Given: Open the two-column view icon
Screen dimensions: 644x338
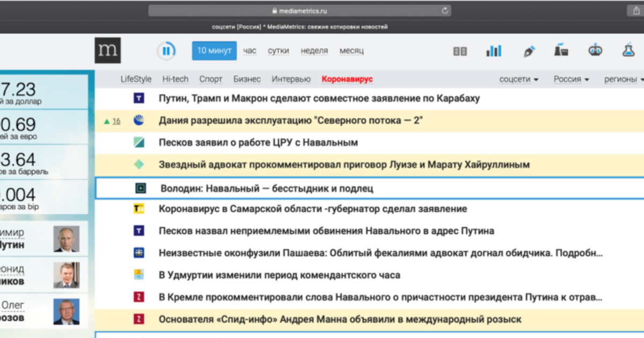Looking at the screenshot, I should click(x=460, y=51).
